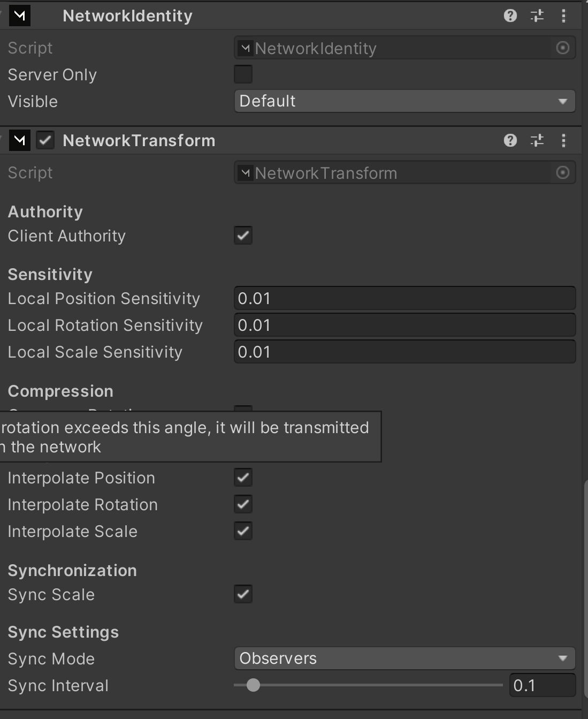Click NetworkIdentity script object picker icon

[562, 48]
